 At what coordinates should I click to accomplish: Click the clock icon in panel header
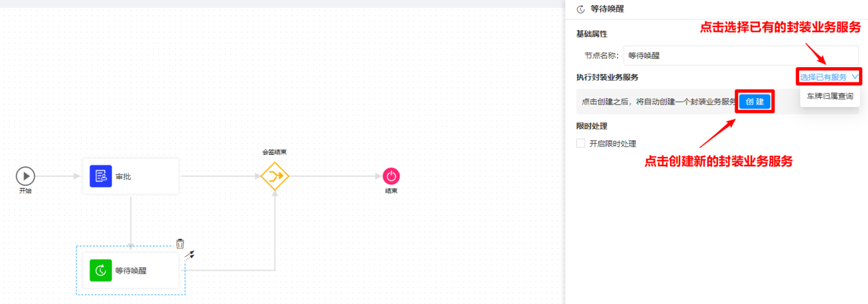(x=581, y=9)
